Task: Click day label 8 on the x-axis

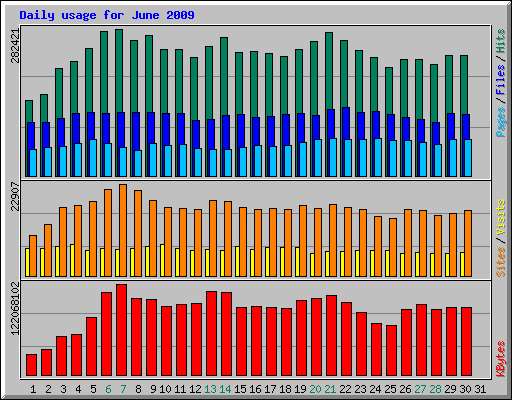Action: [138, 389]
